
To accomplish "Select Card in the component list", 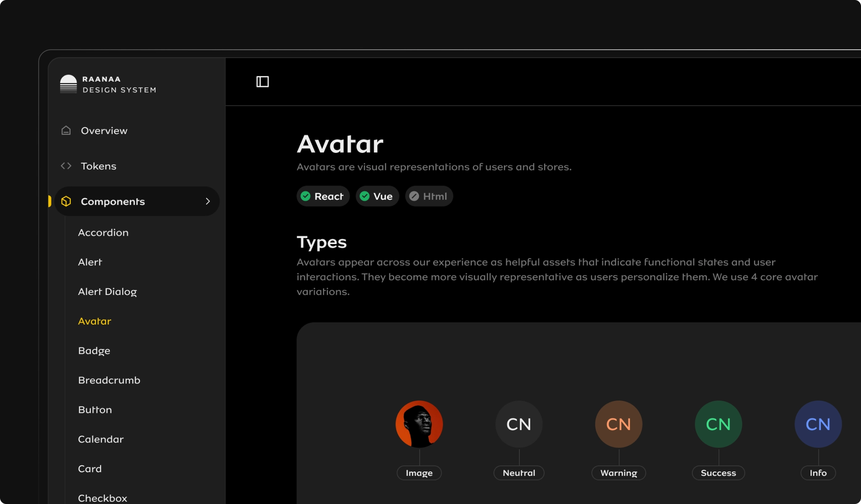I will click(90, 469).
